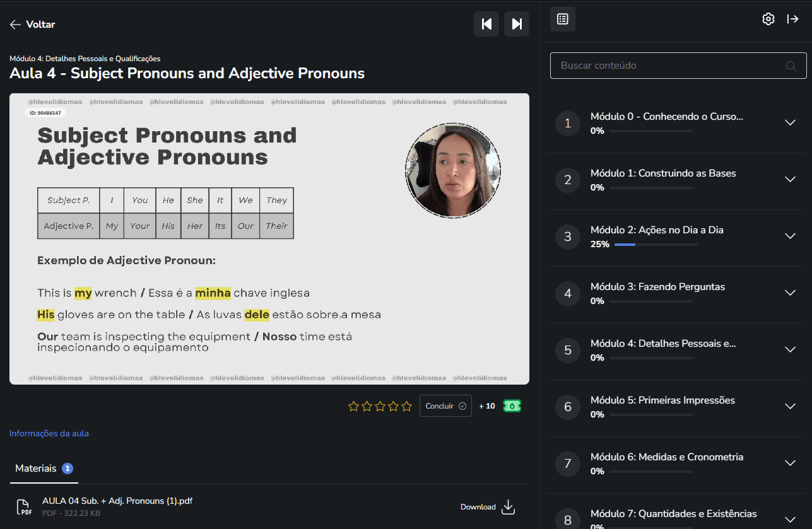Rate the lesson two stars
This screenshot has width=812, height=529.
(367, 406)
